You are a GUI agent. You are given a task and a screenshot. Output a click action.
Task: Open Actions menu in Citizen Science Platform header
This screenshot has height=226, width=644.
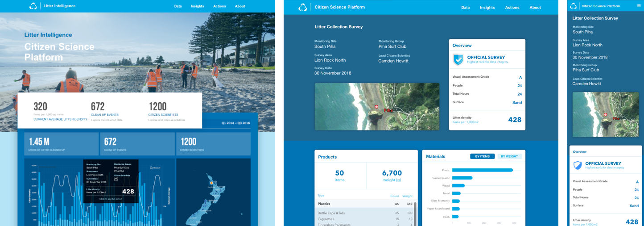click(x=512, y=8)
